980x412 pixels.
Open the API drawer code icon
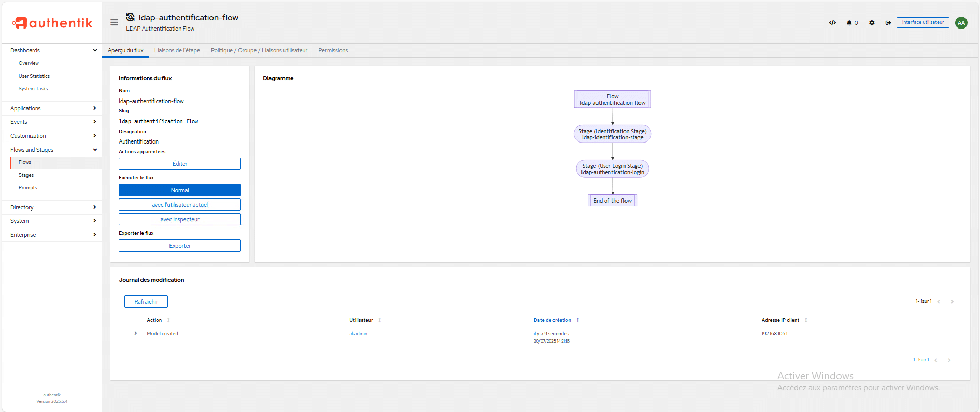pyautogui.click(x=832, y=23)
